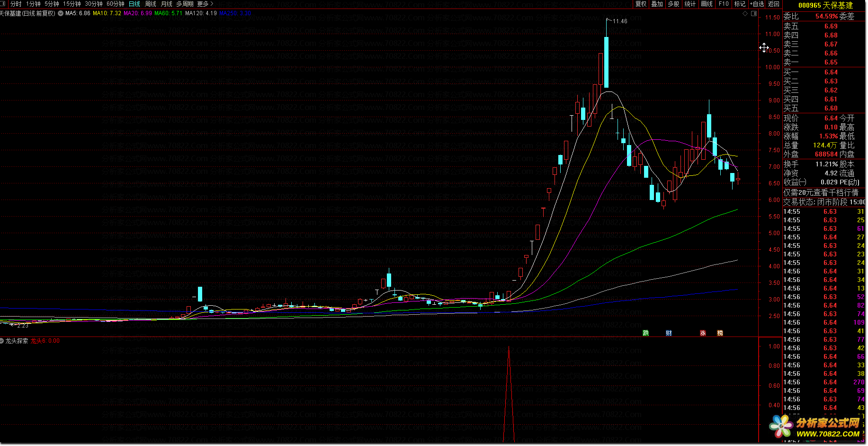This screenshot has height=446, width=868.
Task: Toggle the side panel icon near price axis
Action: (x=754, y=14)
